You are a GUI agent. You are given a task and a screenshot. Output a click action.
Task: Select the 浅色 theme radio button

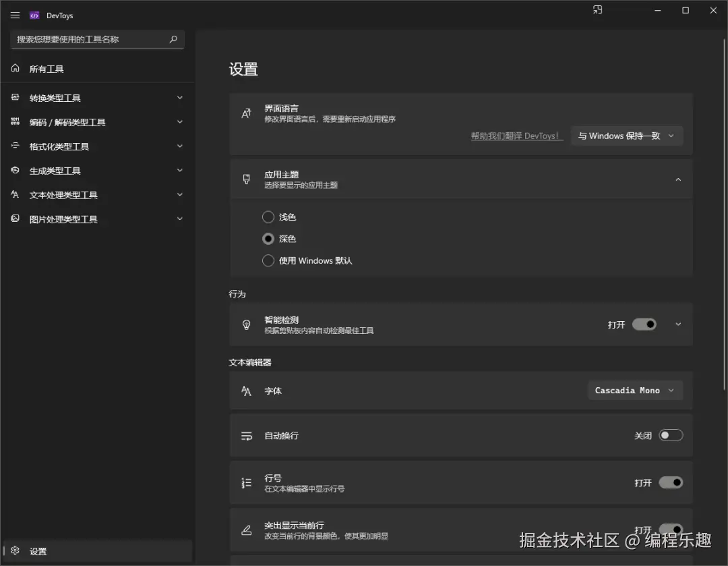click(x=268, y=217)
